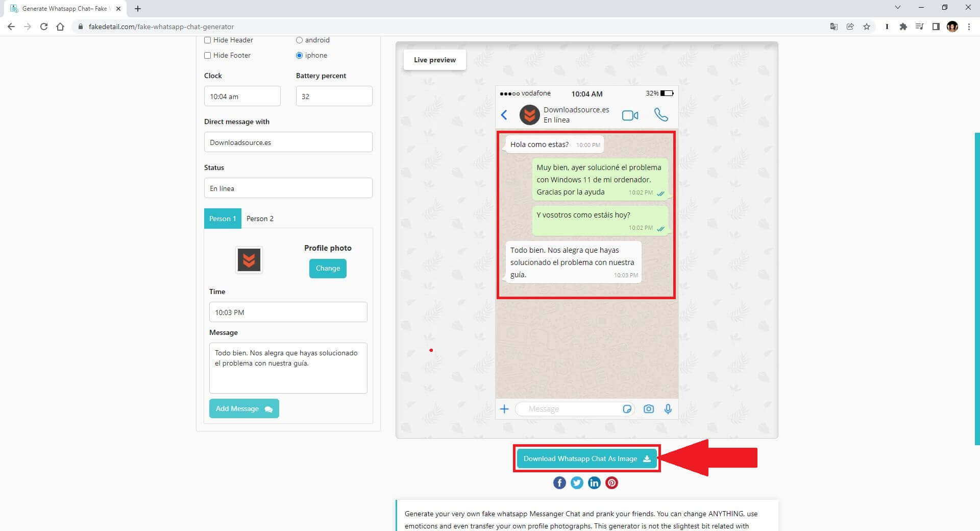Image resolution: width=980 pixels, height=531 pixels.
Task: Tap the plus attachment icon in preview
Action: pos(504,409)
